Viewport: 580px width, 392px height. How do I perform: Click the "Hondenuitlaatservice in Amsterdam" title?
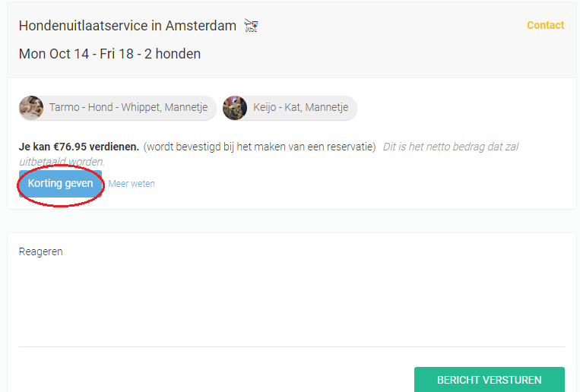point(127,26)
